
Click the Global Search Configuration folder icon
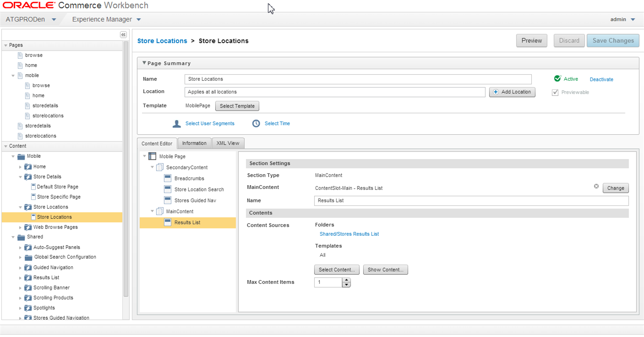28,257
